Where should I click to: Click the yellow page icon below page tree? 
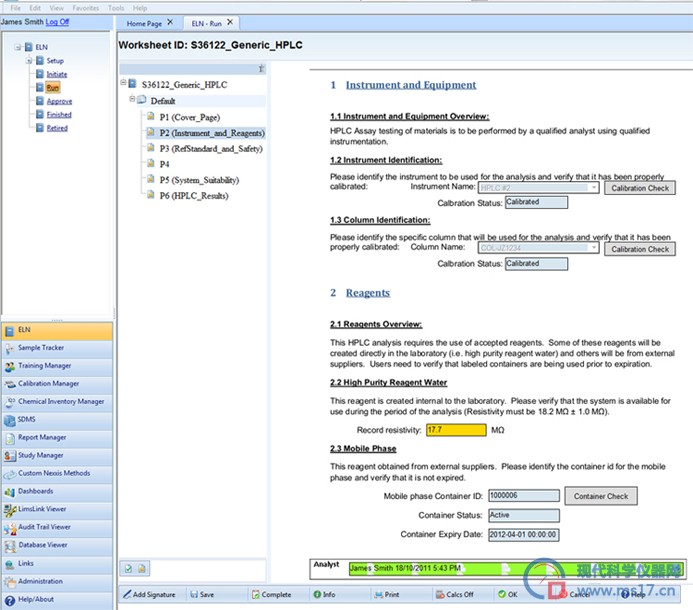142,568
